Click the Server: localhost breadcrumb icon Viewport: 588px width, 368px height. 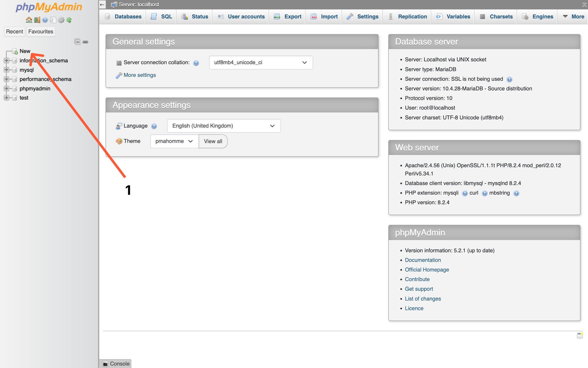(x=114, y=5)
